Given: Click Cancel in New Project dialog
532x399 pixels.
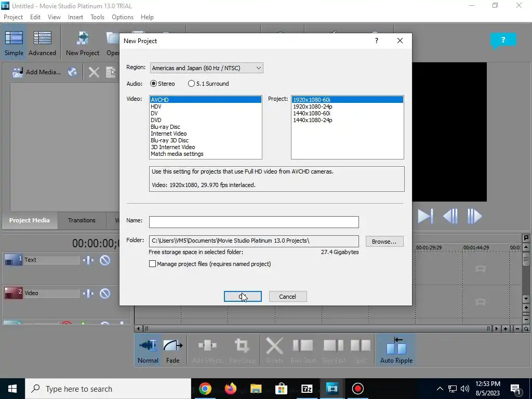Looking at the screenshot, I should tap(288, 296).
